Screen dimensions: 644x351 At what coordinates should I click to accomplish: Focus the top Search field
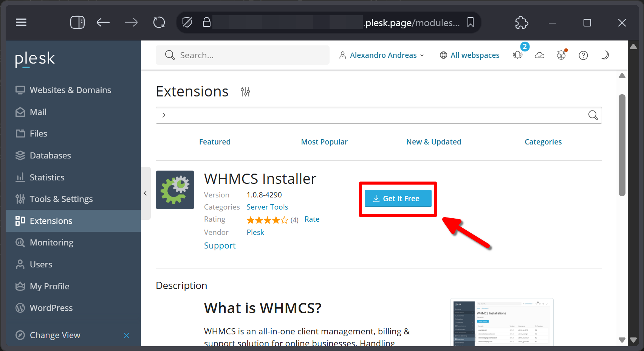[243, 55]
